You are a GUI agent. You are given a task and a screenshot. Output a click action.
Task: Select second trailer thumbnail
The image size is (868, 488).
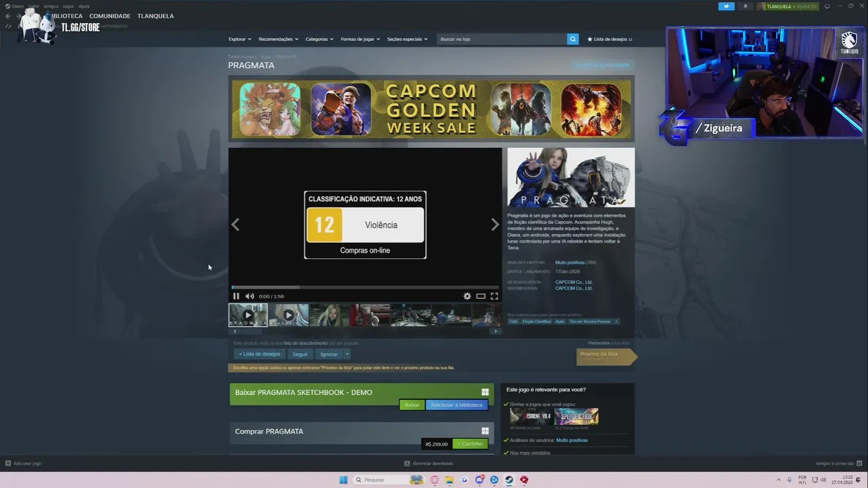click(x=289, y=315)
